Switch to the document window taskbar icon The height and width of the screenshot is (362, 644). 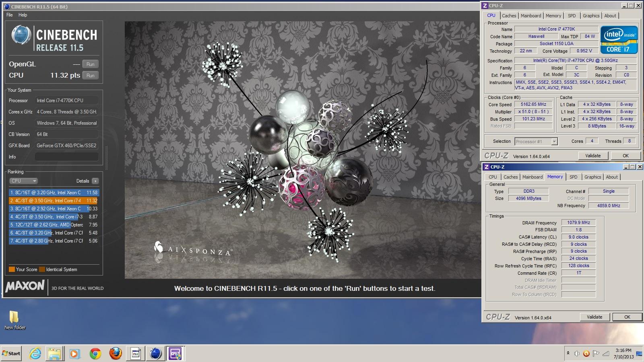136,354
